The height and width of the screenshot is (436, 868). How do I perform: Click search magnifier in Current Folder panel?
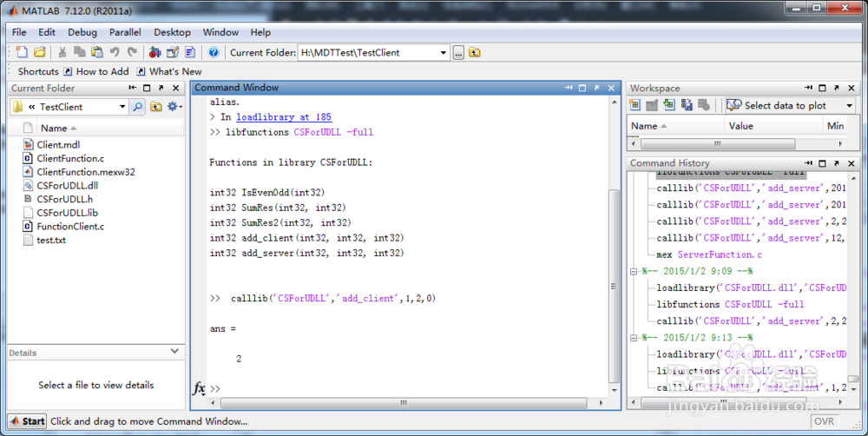coord(138,106)
